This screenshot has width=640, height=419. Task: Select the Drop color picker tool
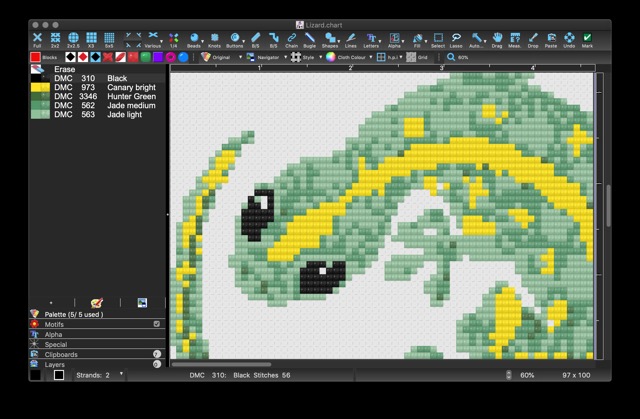[x=533, y=39]
